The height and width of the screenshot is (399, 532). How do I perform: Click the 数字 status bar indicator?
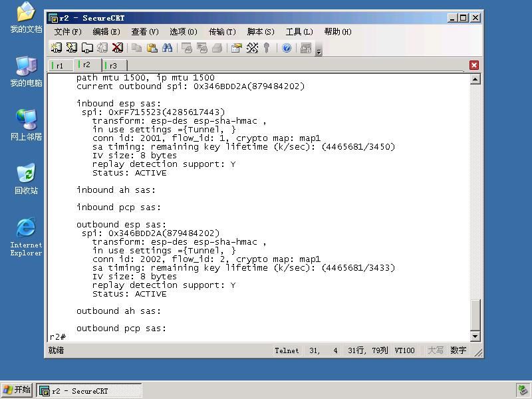pos(458,350)
